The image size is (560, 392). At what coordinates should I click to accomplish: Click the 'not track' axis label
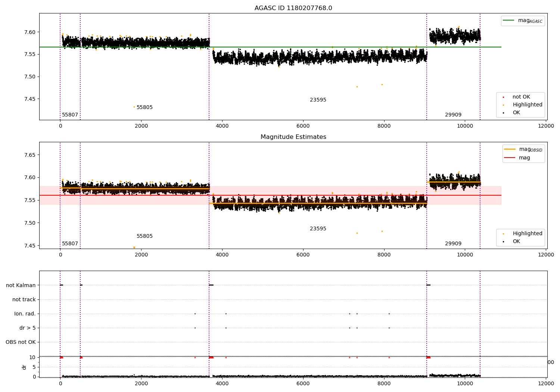pos(24,299)
